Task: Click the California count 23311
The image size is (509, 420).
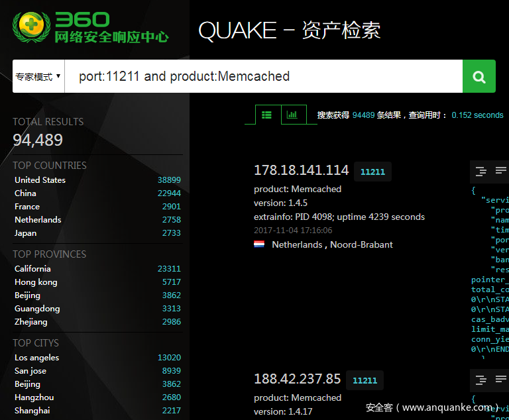Action: [169, 269]
